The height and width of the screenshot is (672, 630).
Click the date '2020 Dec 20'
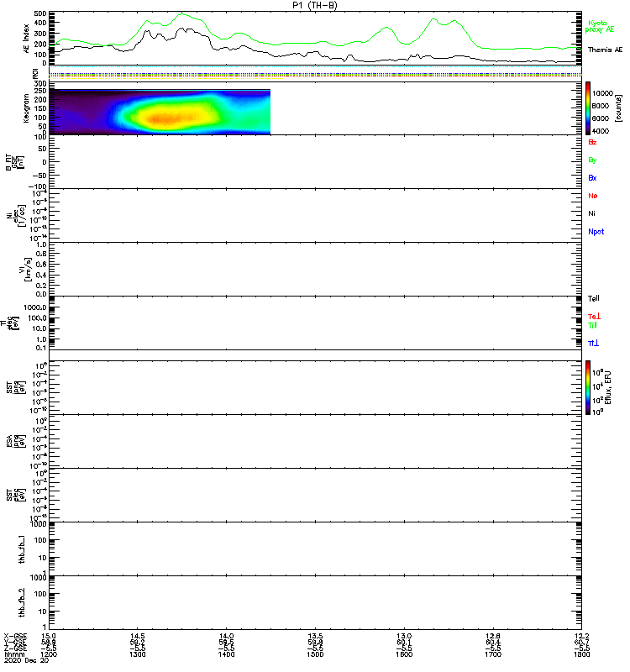[26, 660]
